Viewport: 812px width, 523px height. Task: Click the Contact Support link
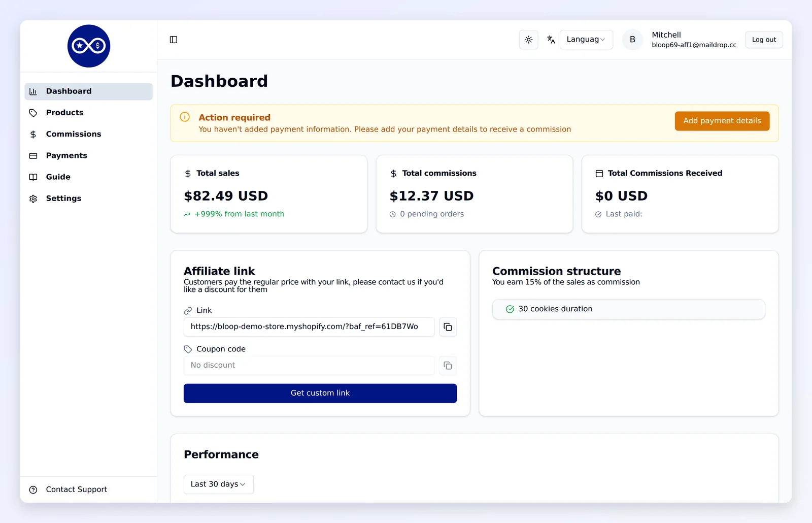tap(76, 489)
